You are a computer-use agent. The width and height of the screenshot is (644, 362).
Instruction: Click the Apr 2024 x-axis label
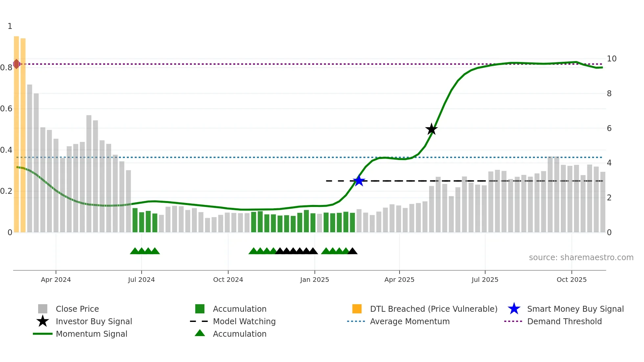pyautogui.click(x=56, y=280)
